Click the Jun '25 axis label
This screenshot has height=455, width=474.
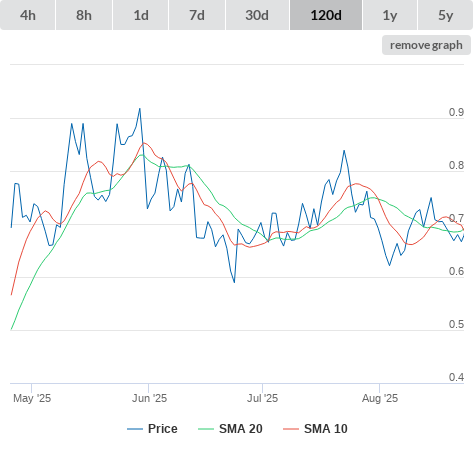[x=149, y=398]
